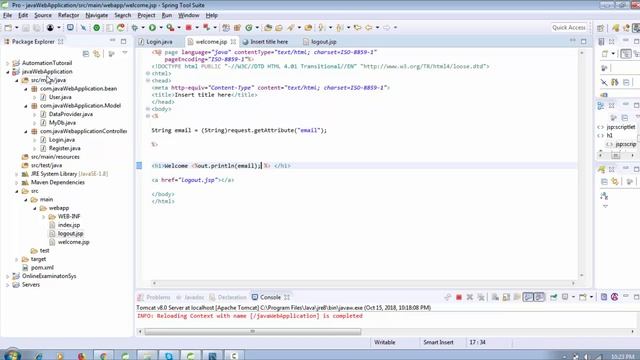Expand the AutomationTutorial project node

(x=8, y=63)
